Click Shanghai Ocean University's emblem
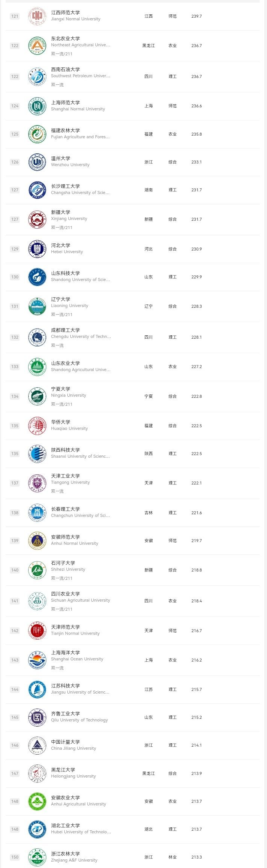Image resolution: width=267 pixels, height=868 pixels. [37, 660]
